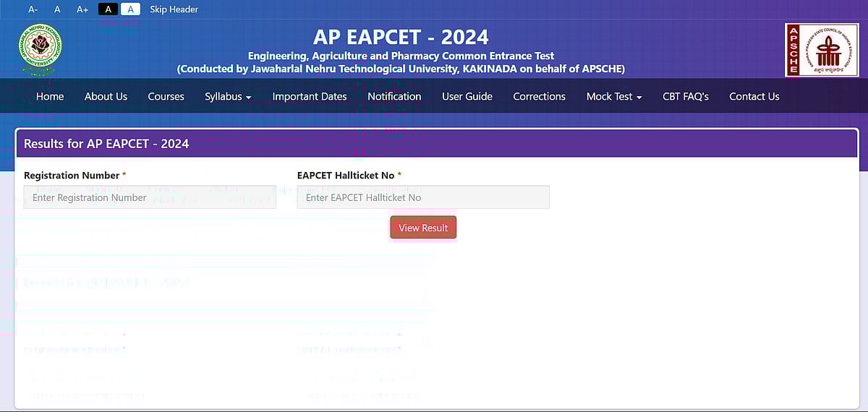Switch to white contrast theme A
The width and height of the screenshot is (868, 412).
[130, 9]
